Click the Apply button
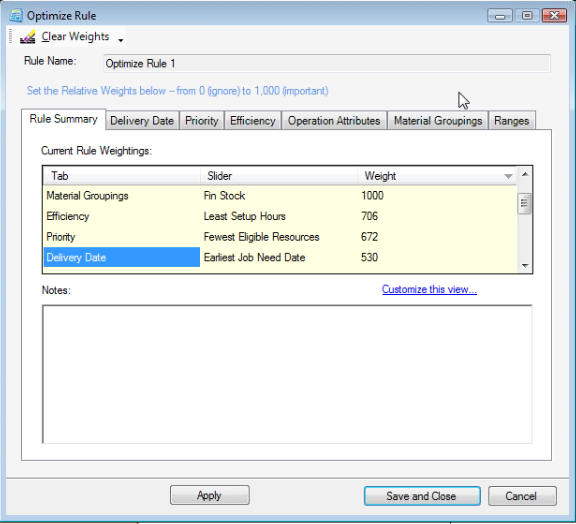Screen dimensions: 576x524 click(210, 495)
